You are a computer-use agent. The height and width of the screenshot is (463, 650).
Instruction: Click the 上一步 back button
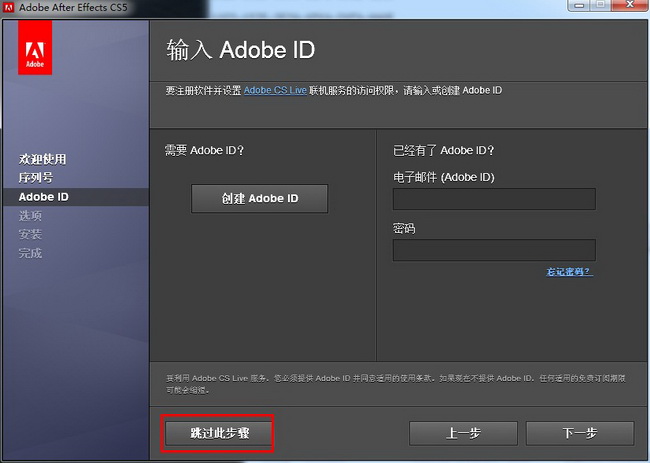click(x=463, y=433)
